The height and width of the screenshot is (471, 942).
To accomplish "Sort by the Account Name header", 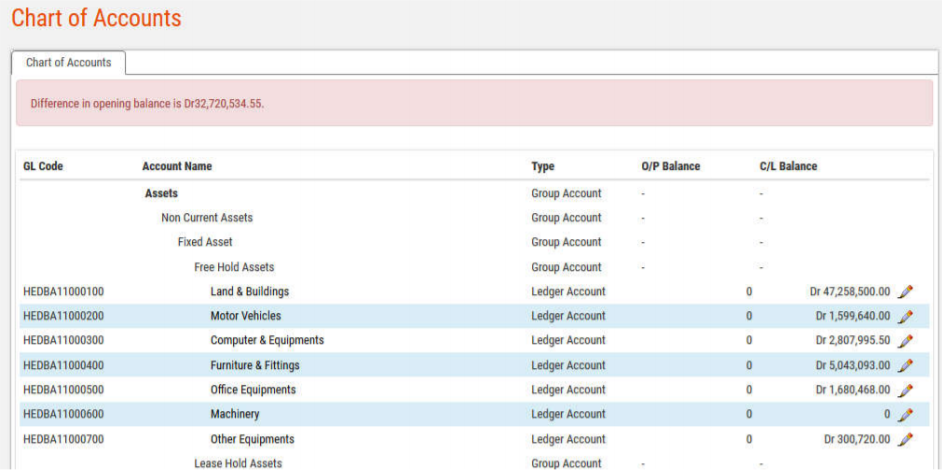I will point(177,166).
